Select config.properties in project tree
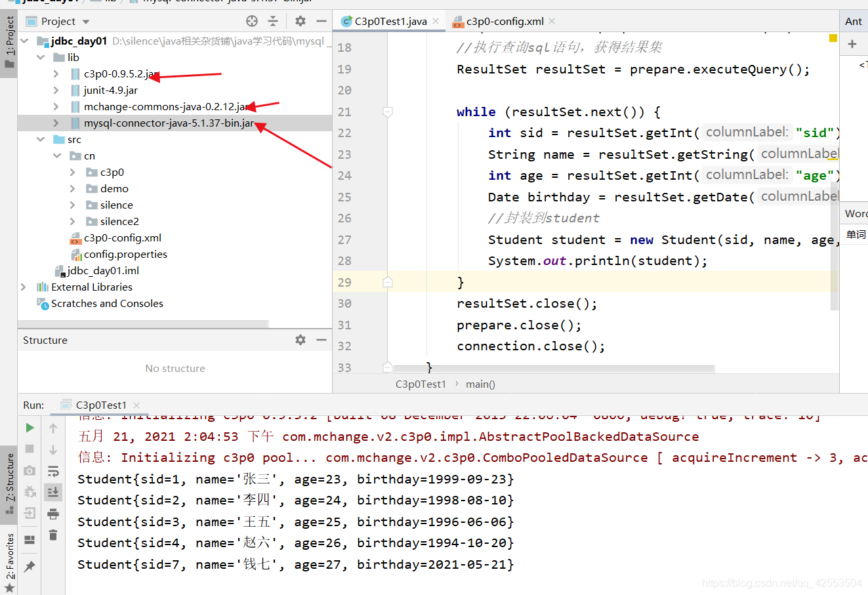Image resolution: width=868 pixels, height=595 pixels. coord(125,254)
